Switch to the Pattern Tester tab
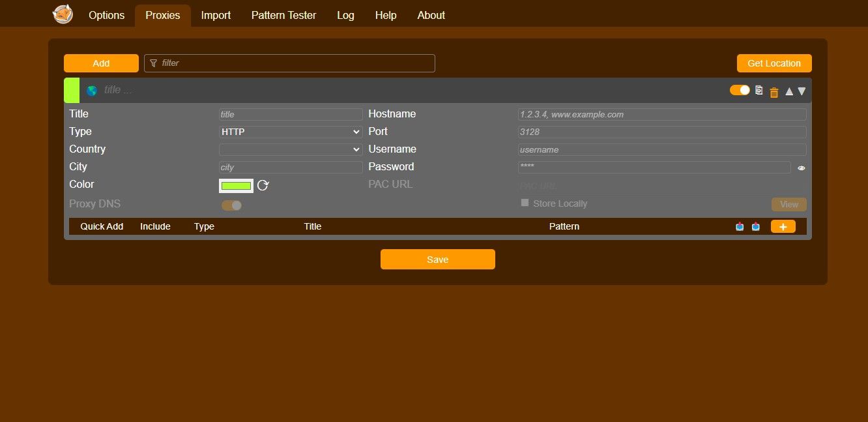 (x=283, y=15)
